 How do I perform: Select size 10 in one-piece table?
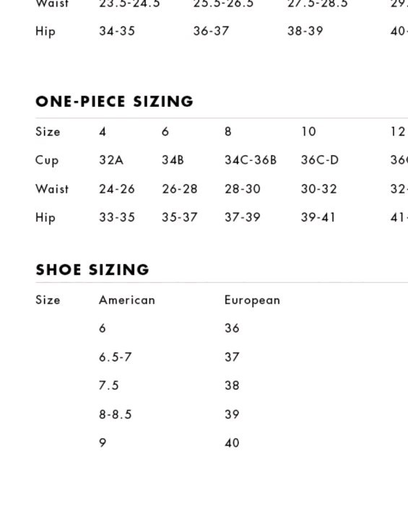click(308, 131)
